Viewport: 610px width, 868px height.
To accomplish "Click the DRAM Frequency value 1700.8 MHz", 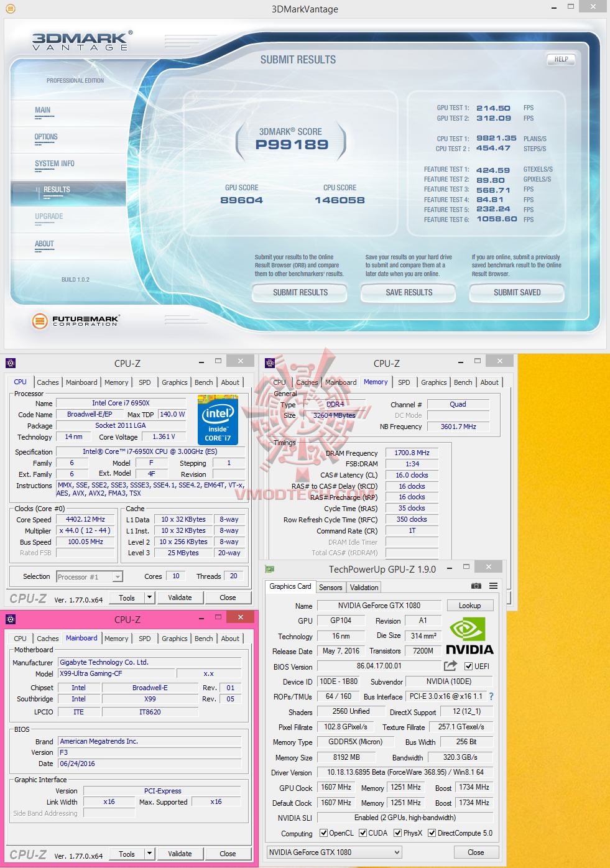I will pos(412,453).
